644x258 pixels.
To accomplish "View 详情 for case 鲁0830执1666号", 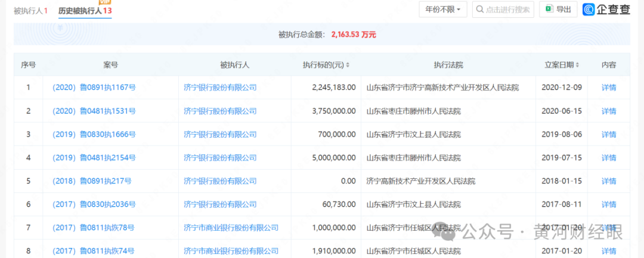I will (x=609, y=134).
